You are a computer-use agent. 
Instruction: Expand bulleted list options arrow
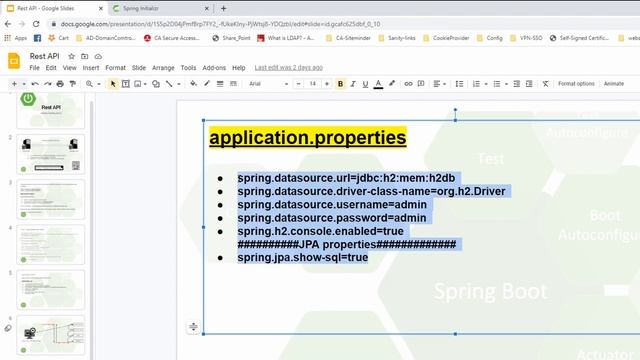pos(506,84)
